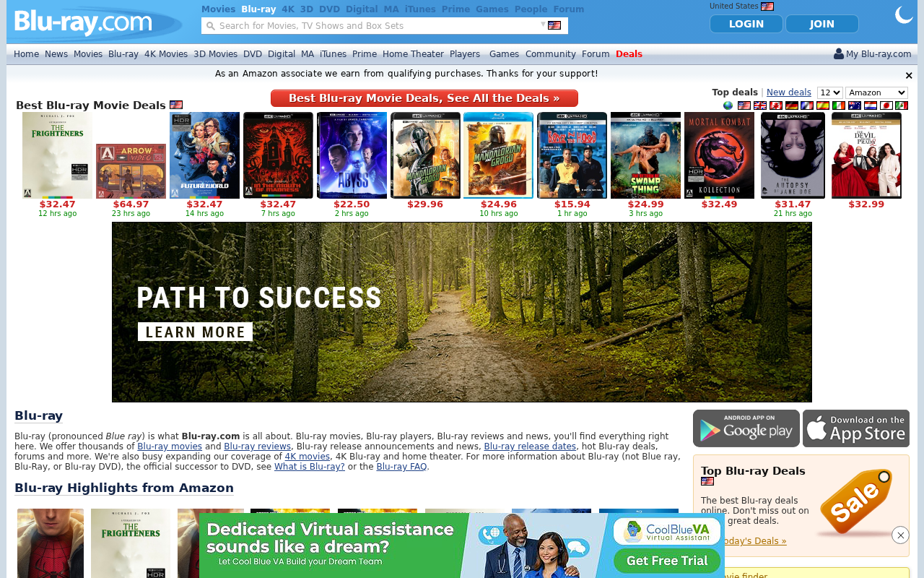Click the flag under Top Blu-ray Deals heading

pos(707,482)
